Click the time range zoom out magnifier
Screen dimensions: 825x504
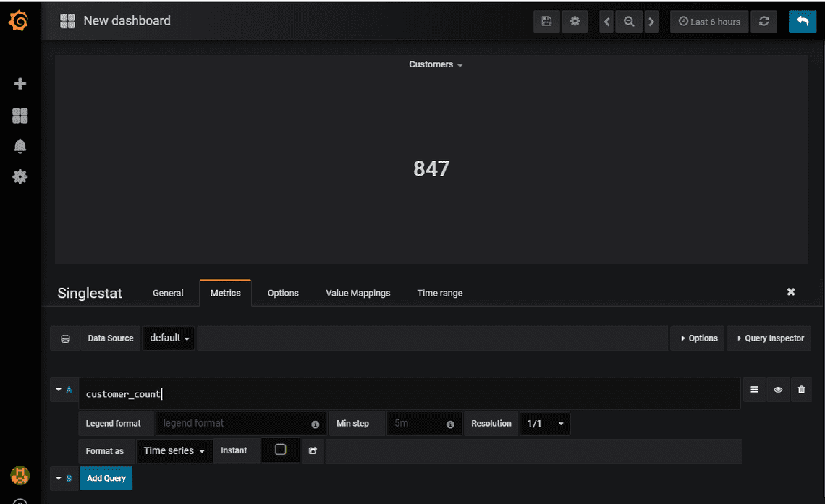point(629,21)
